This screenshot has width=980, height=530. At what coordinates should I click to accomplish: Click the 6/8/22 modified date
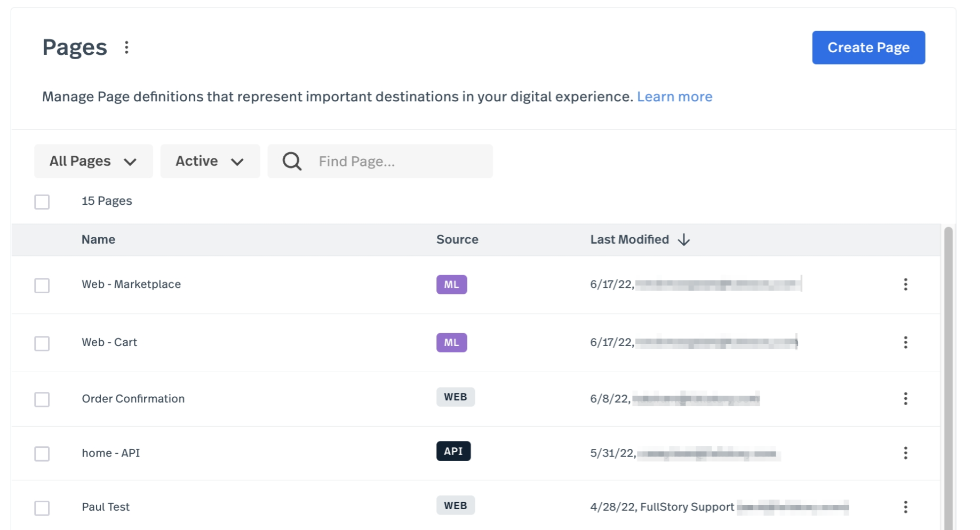pos(610,399)
